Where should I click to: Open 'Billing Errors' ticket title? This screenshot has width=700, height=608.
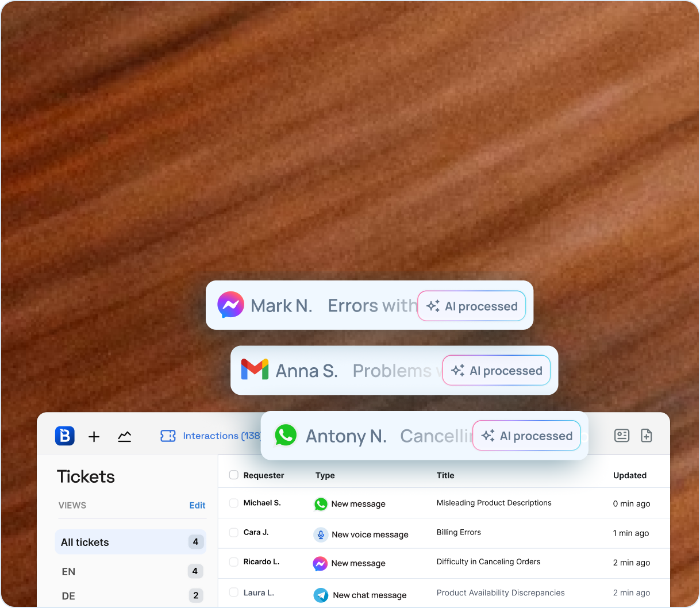coord(459,532)
